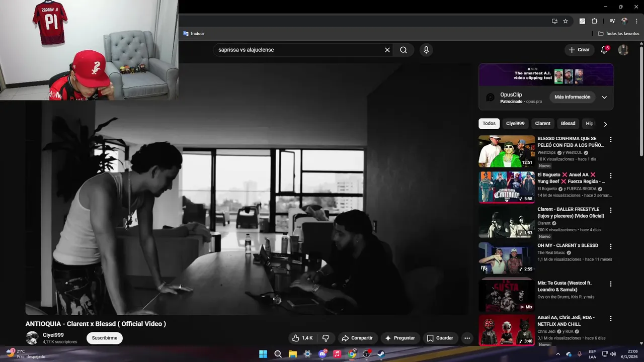This screenshot has height=362, width=644.
Task: Open OH MY - CLARENT x BLESSD thumbnail
Action: point(507,258)
